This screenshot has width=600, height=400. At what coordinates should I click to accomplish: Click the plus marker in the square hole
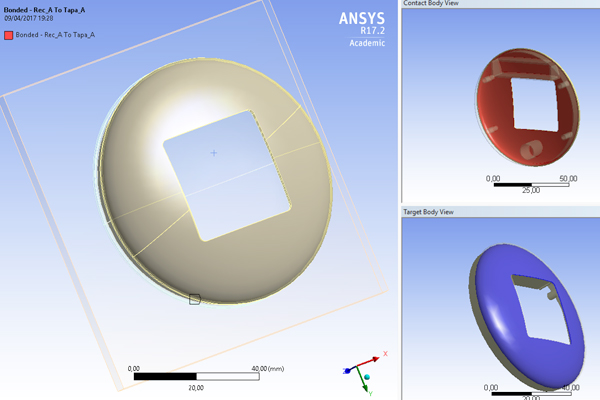[x=213, y=152]
